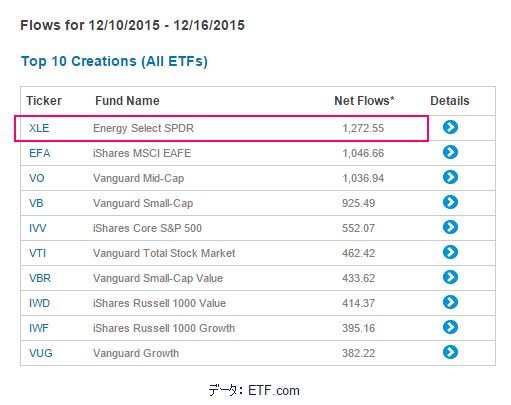Screen dimensions: 511x405
Task: Click the VBR ticker link
Action: [x=40, y=278]
